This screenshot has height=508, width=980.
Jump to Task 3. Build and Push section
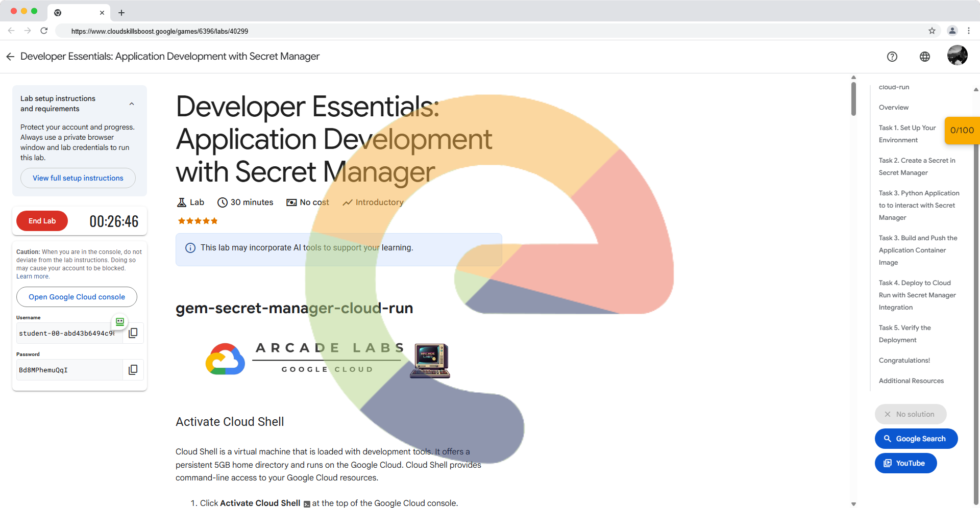[x=918, y=250]
